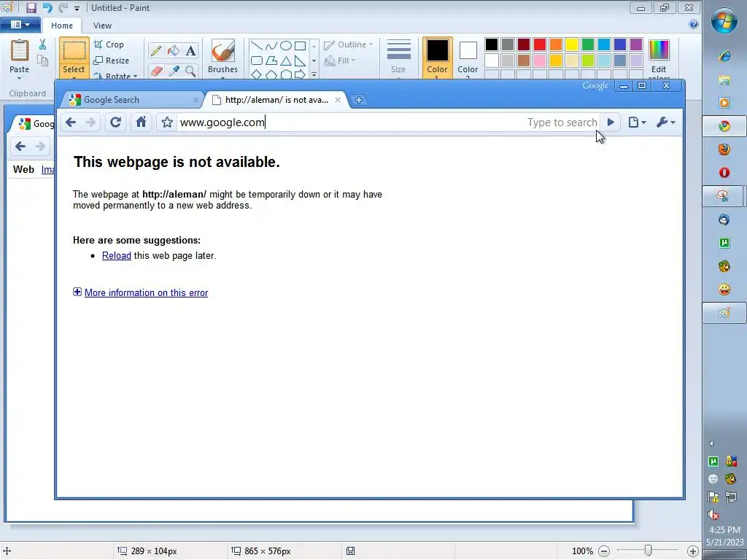Screen dimensions: 747x560
Task: Click the Copy icon in Clipboard group
Action: coord(43,61)
